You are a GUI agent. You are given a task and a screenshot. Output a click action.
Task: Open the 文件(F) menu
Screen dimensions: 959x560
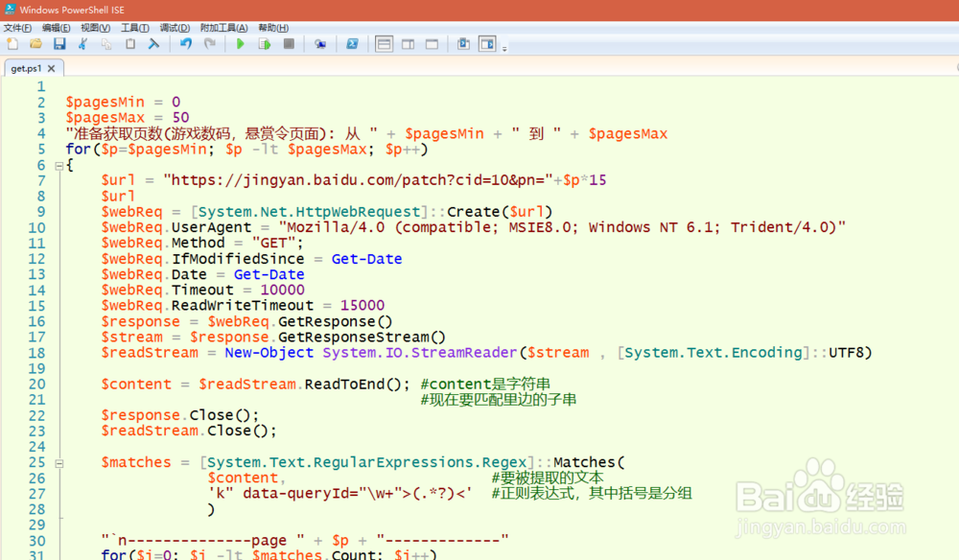click(17, 28)
